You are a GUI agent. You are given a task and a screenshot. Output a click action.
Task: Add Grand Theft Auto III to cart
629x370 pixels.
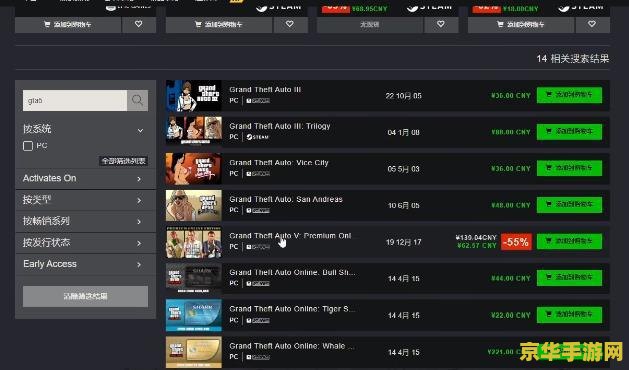click(x=569, y=95)
